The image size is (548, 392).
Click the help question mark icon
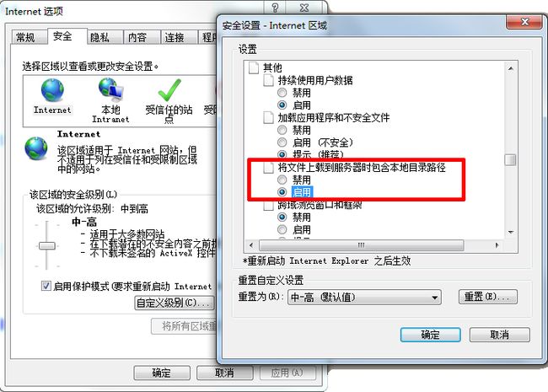[x=275, y=8]
